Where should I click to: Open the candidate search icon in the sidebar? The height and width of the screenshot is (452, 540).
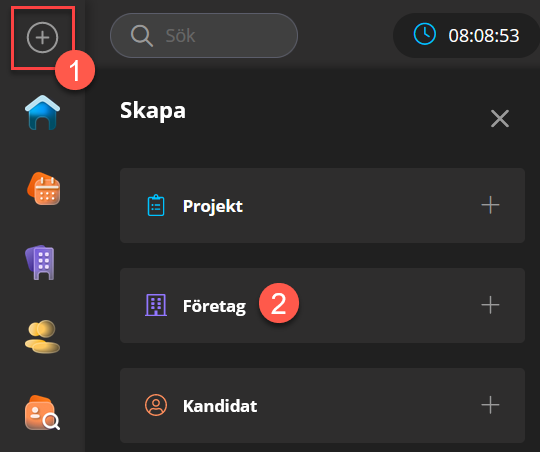(42, 413)
